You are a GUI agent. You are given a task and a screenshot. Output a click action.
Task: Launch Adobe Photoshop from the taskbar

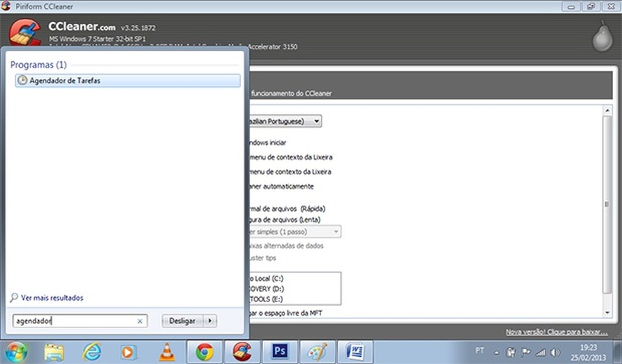[279, 351]
